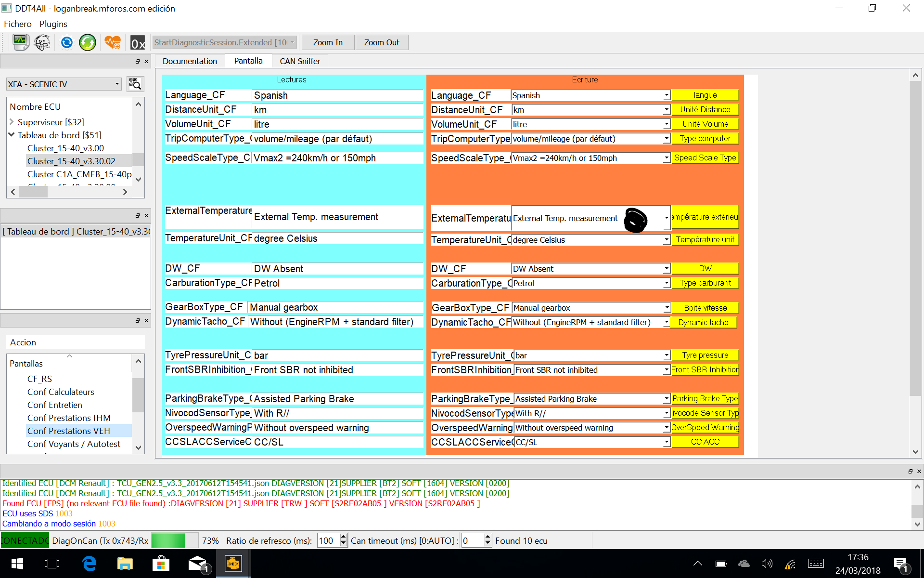Increase the refresh ratio spinner value
The height and width of the screenshot is (578, 924).
click(x=343, y=537)
